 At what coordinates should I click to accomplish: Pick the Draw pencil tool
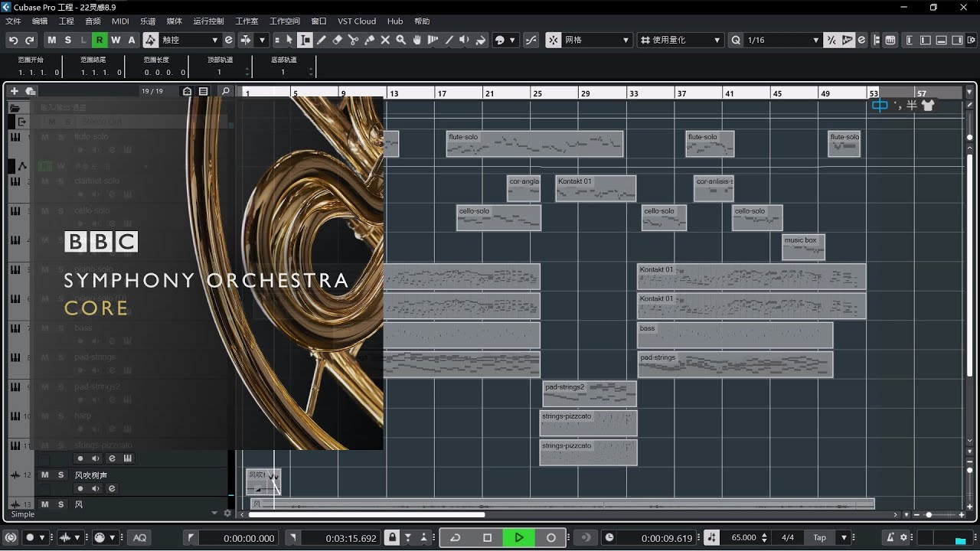coord(322,40)
